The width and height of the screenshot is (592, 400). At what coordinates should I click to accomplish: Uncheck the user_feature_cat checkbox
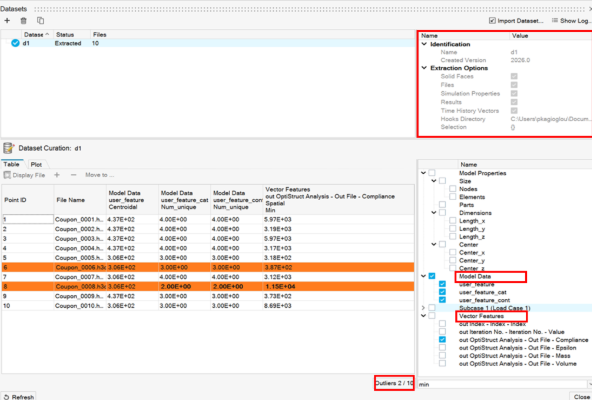click(x=442, y=292)
